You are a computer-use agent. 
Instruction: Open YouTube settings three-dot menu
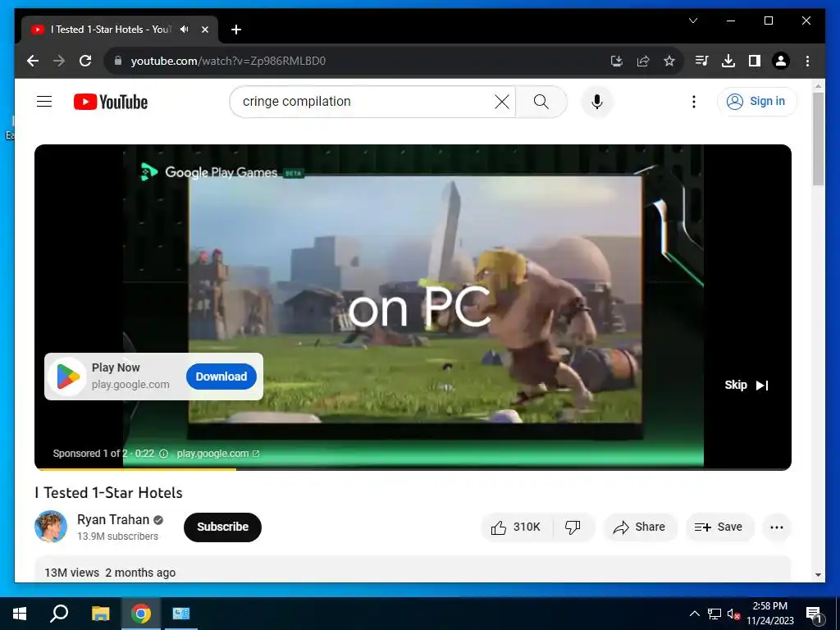[x=694, y=101]
